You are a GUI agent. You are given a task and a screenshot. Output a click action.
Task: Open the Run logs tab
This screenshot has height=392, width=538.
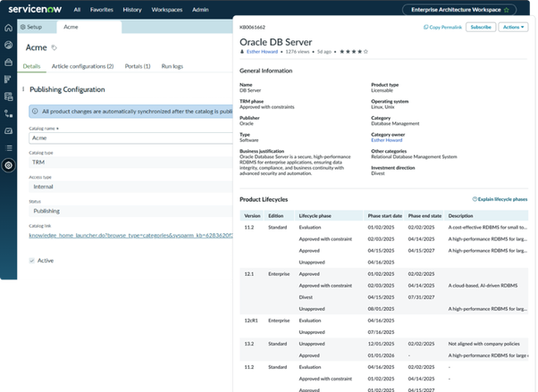(x=172, y=66)
